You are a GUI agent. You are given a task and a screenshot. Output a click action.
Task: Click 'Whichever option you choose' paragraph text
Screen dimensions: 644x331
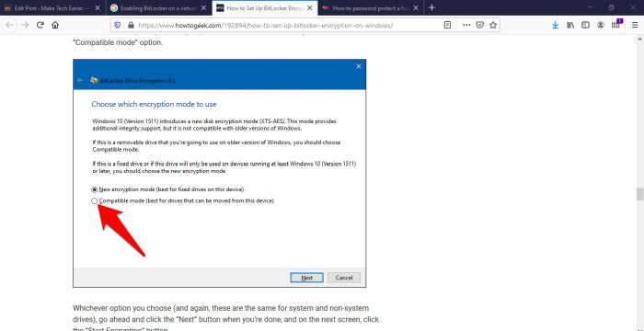point(226,319)
